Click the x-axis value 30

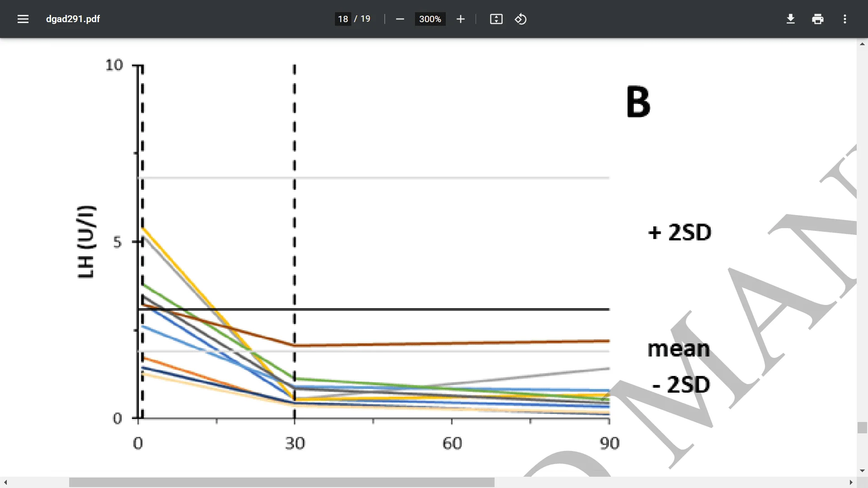[295, 443]
